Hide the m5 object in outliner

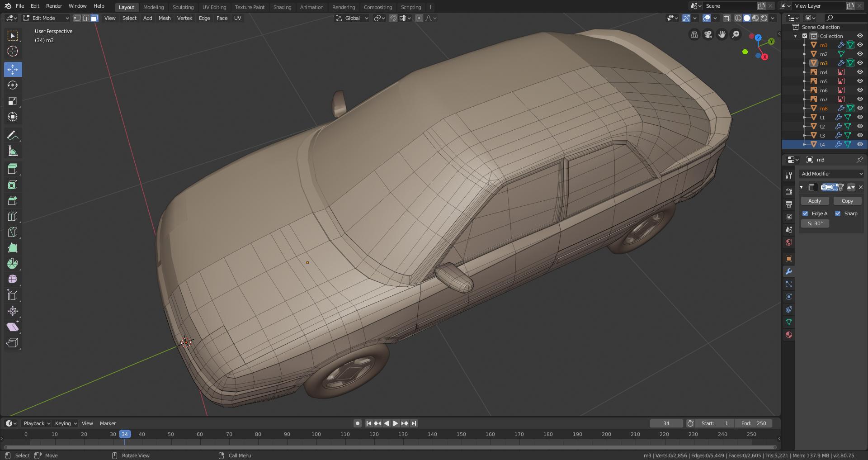tap(860, 81)
